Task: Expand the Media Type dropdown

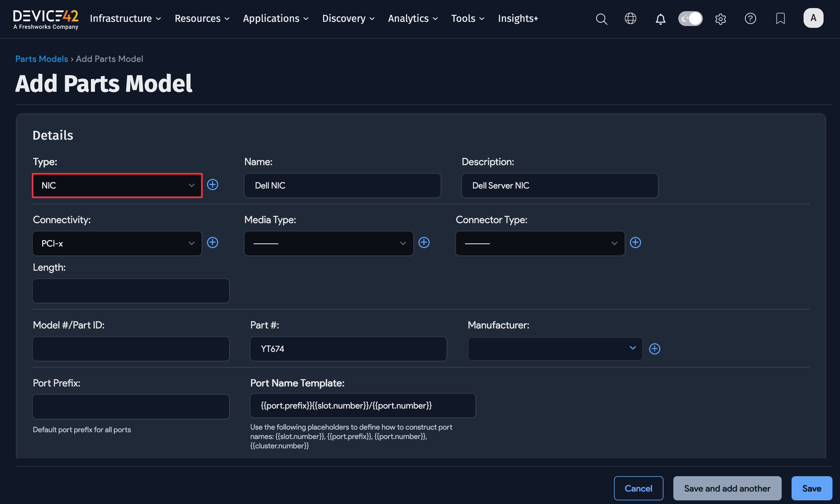Action: tap(328, 243)
